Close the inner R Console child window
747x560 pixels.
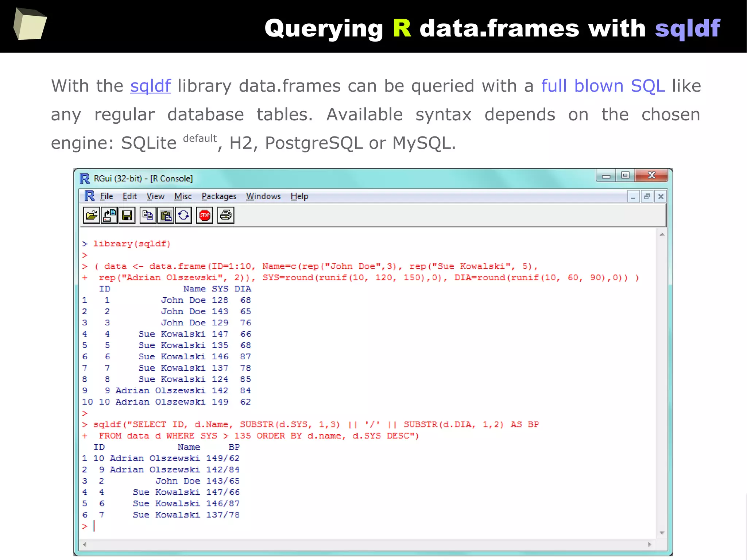coord(661,197)
